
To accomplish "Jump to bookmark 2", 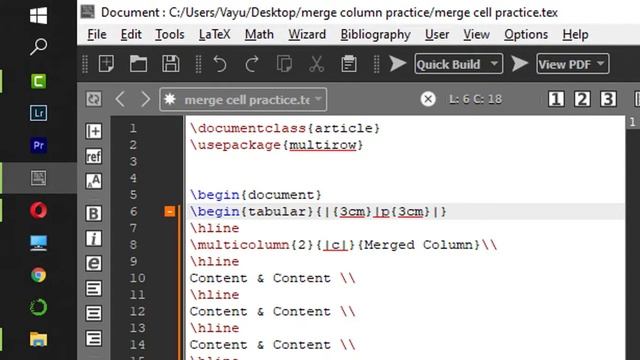I will point(582,99).
